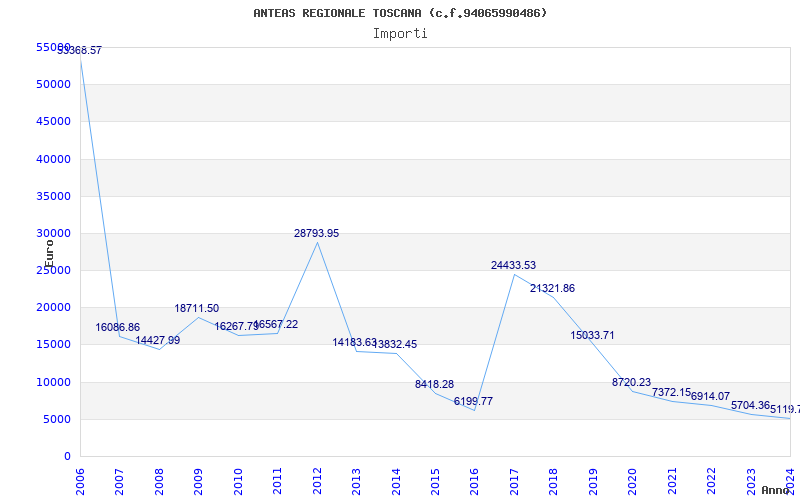Select the 24433.53 data label
This screenshot has height=500, width=800.
pyautogui.click(x=513, y=265)
